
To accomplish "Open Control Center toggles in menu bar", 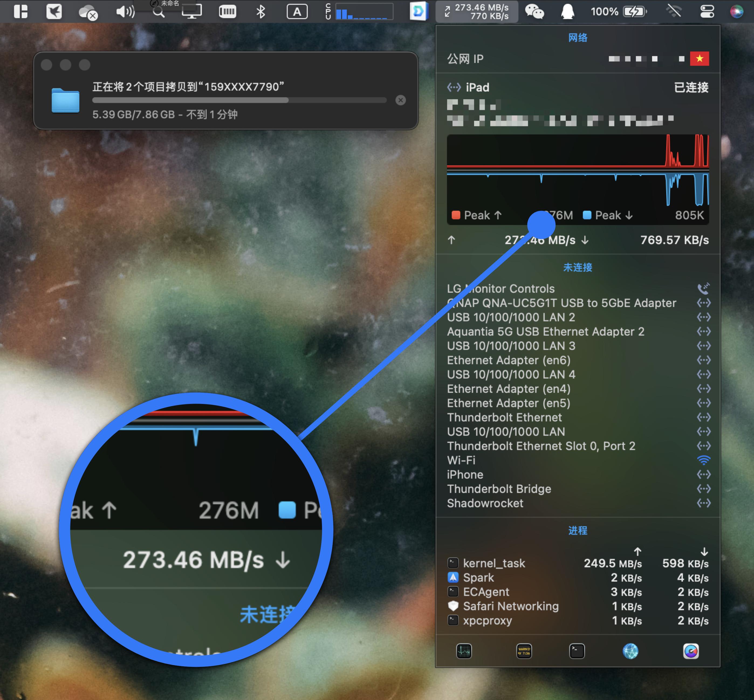I will coord(707,11).
